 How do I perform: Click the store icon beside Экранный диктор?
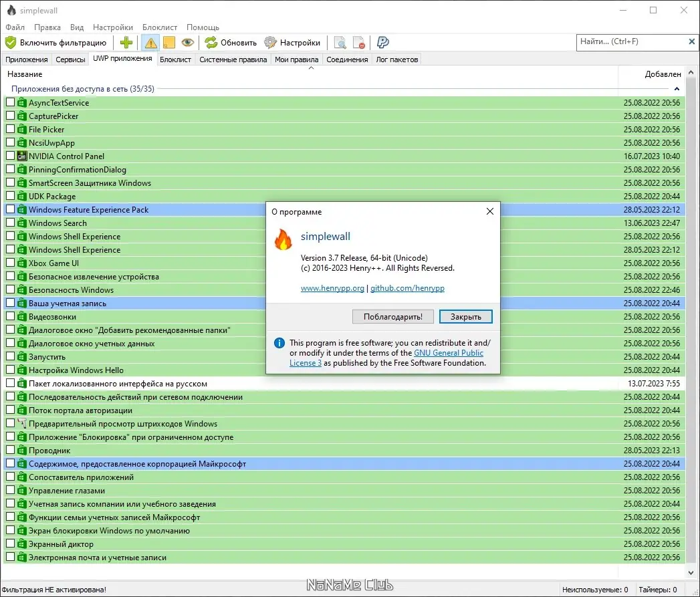coord(22,544)
